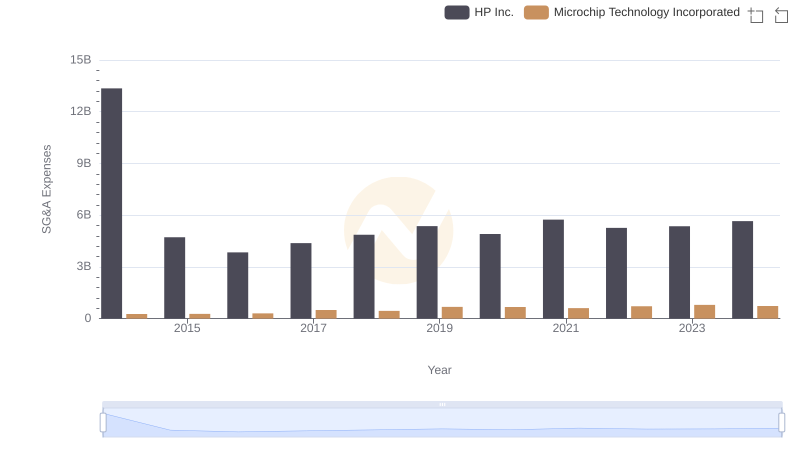Select the HP Inc. bar for 2019
800x461 pixels.
[x=427, y=272]
